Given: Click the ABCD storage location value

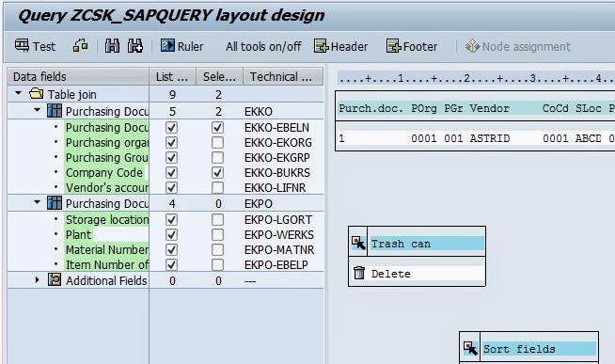Looking at the screenshot, I should tap(589, 138).
